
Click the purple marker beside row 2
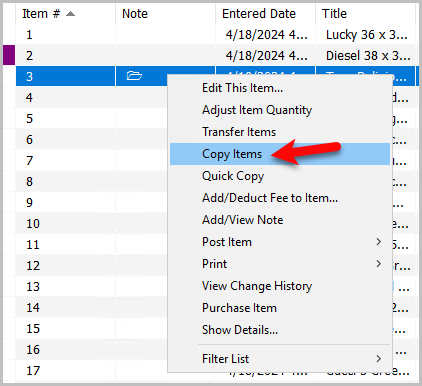pos(9,55)
